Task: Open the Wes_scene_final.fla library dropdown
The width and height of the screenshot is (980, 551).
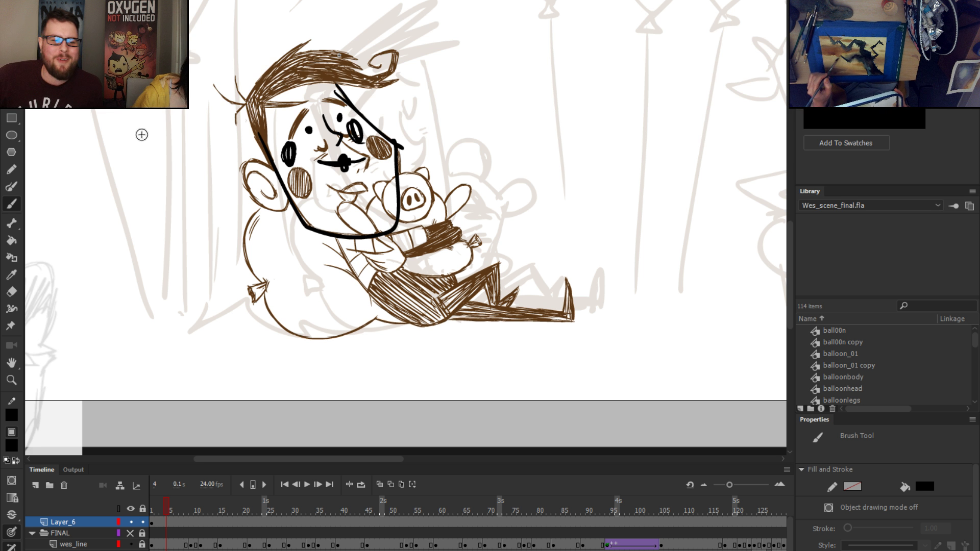Action: point(937,206)
